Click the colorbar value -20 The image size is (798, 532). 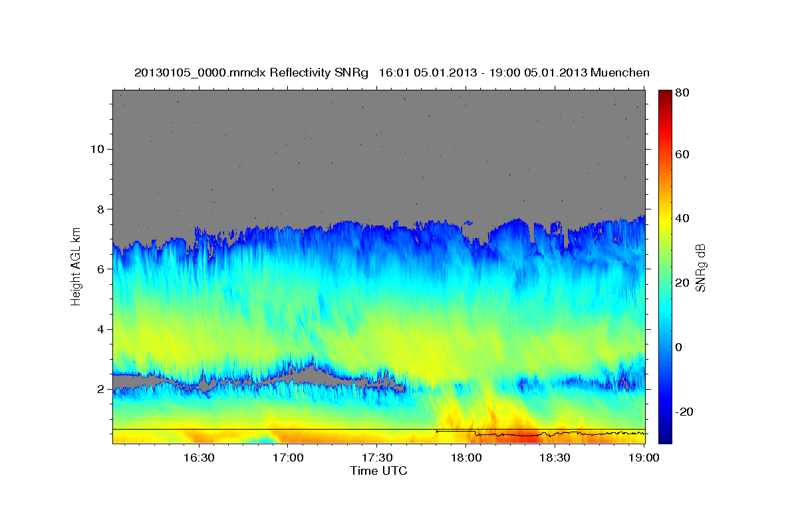tap(685, 412)
